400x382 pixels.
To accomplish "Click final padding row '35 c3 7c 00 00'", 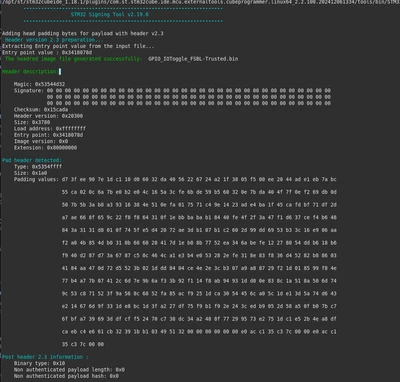I will 83,344.
